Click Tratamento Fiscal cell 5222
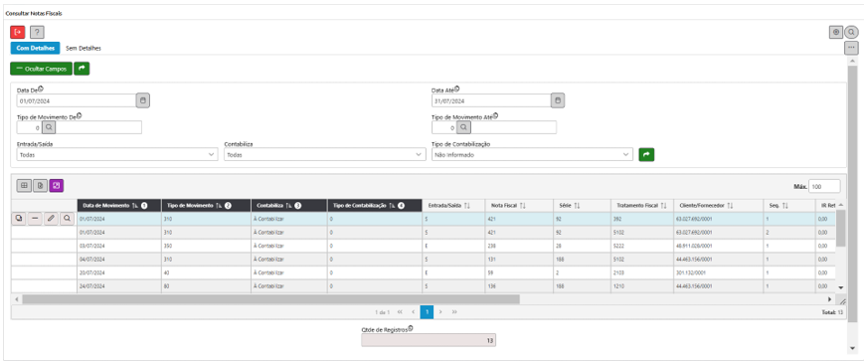The width and height of the screenshot is (868, 364). point(641,246)
